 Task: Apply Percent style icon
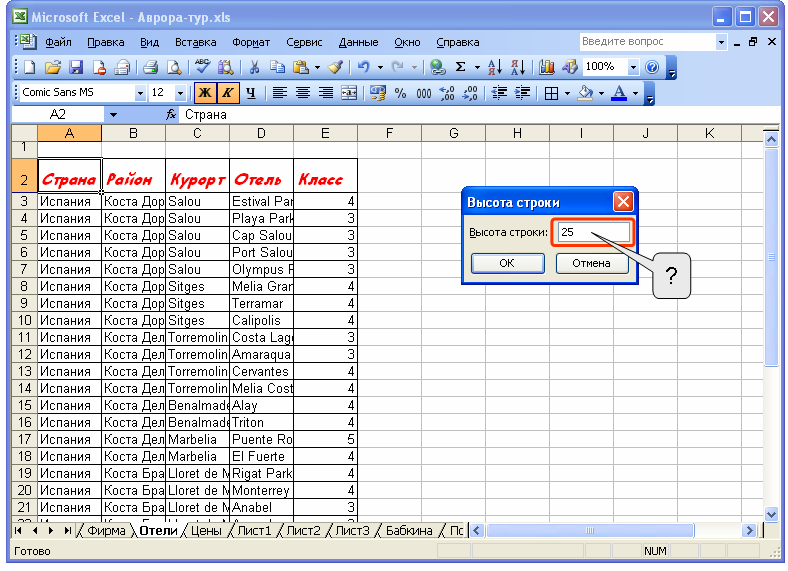[401, 93]
